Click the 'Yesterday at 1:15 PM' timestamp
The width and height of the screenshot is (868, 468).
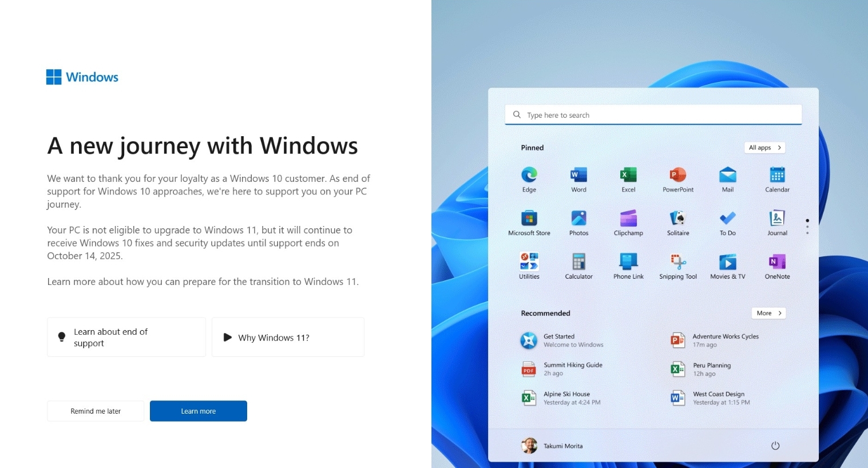(721, 402)
